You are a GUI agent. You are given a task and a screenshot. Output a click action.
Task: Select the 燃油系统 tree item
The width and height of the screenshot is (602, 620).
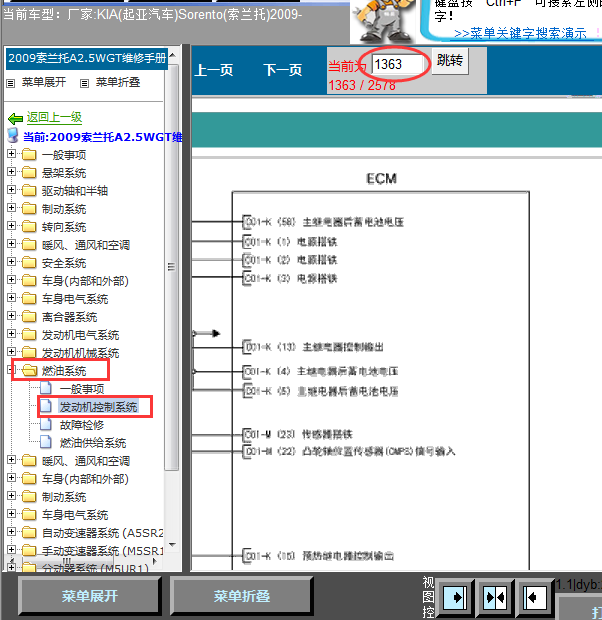64,371
